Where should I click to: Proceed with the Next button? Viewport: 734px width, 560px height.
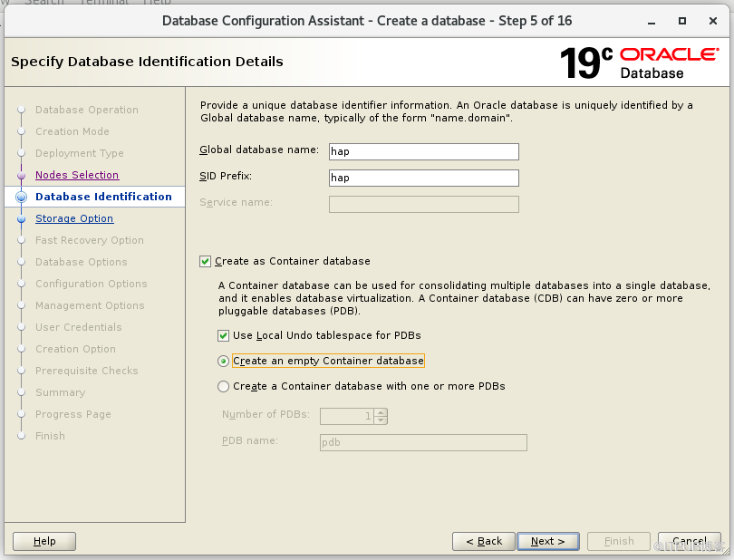click(548, 541)
